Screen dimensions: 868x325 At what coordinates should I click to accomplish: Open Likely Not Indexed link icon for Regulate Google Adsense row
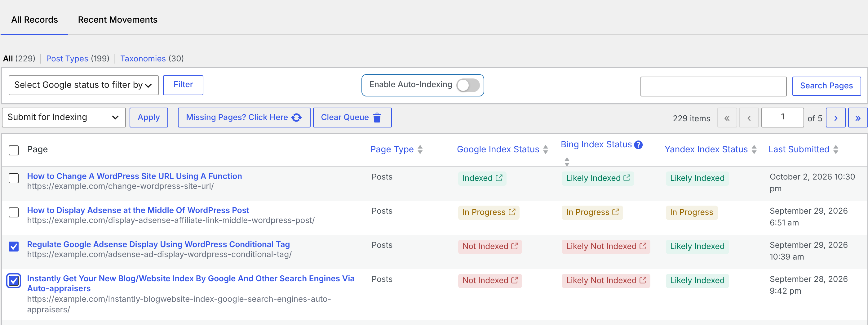[x=643, y=246]
